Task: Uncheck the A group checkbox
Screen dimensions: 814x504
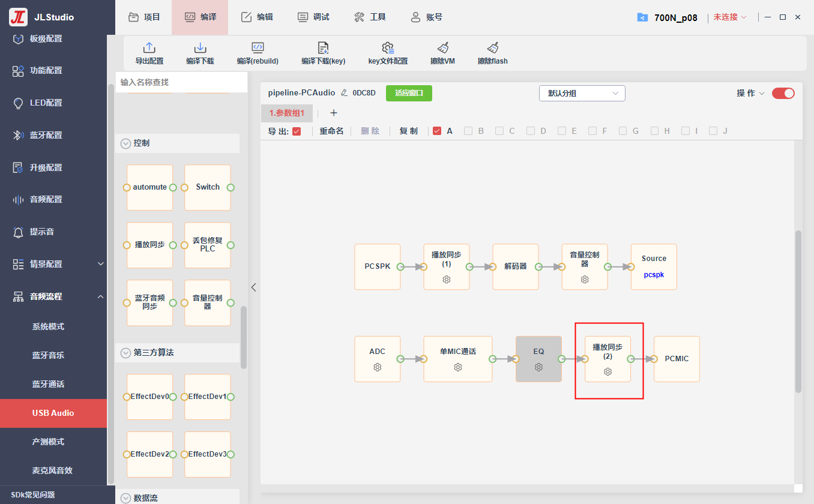Action: click(x=437, y=131)
